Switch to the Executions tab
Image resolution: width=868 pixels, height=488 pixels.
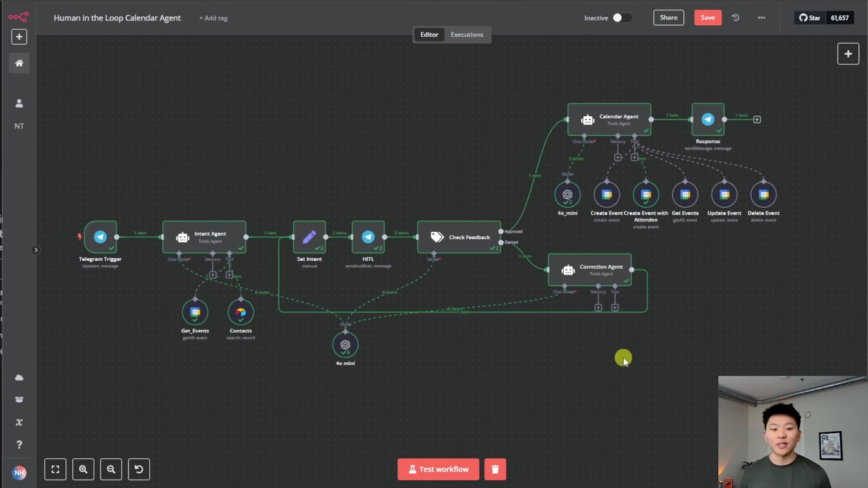(x=467, y=35)
